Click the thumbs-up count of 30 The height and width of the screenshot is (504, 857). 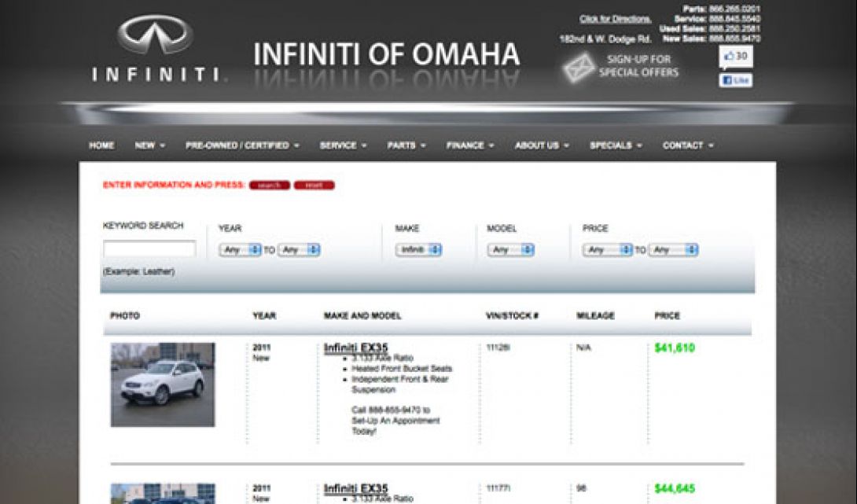736,57
